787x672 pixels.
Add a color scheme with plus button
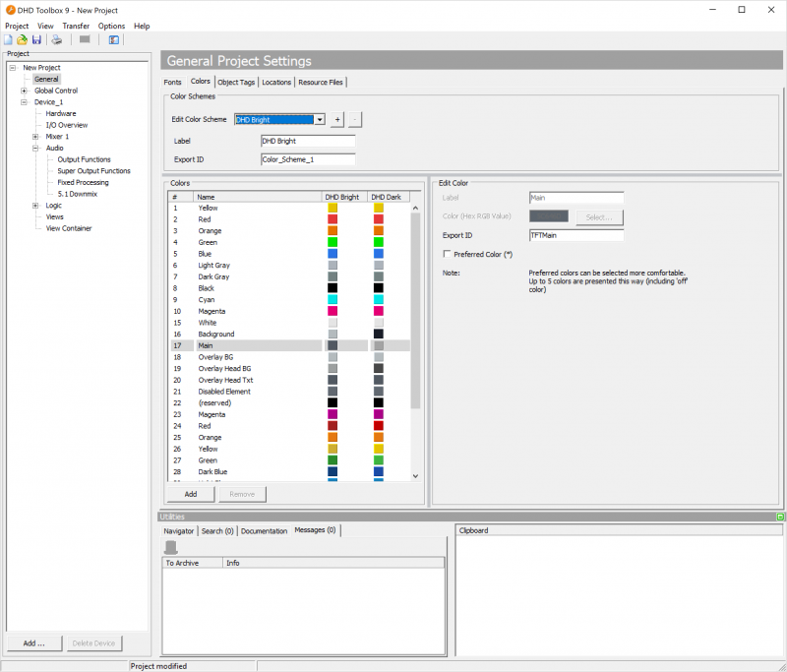[x=337, y=119]
